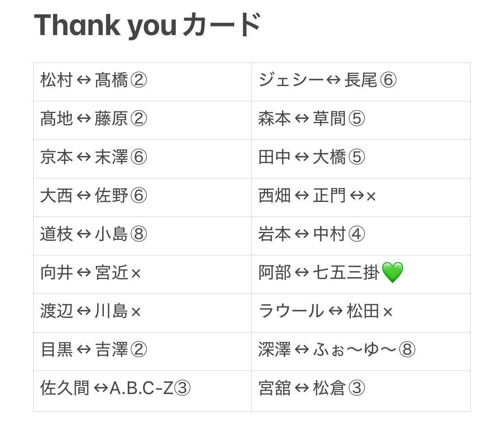
Task: Click the Thank you カード heading
Action: tap(147, 24)
